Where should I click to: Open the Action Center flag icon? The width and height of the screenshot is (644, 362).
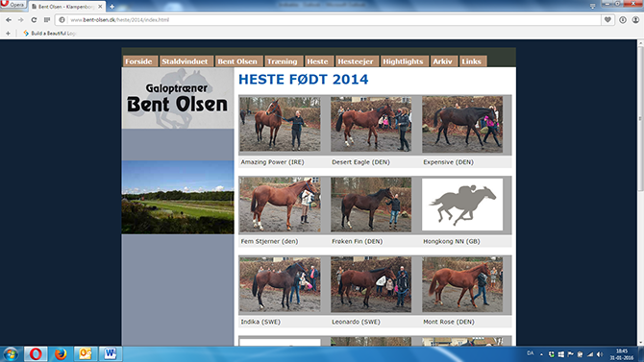tap(571, 354)
